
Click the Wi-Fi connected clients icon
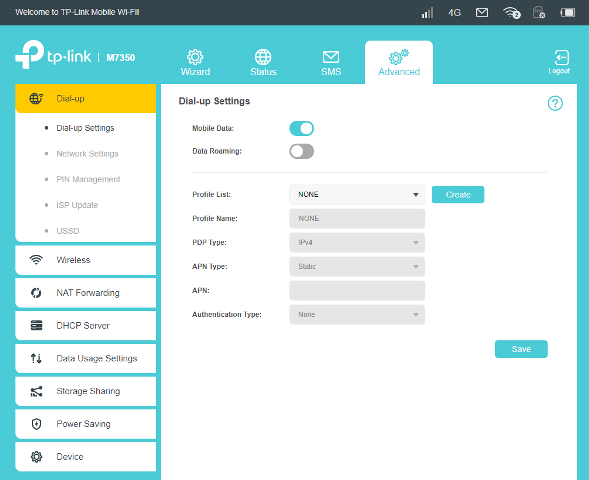tap(512, 13)
